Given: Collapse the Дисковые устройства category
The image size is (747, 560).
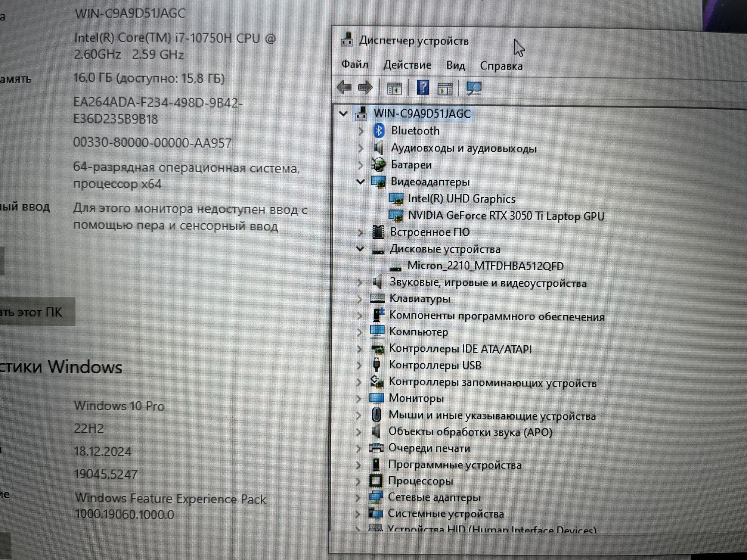Looking at the screenshot, I should [x=360, y=249].
